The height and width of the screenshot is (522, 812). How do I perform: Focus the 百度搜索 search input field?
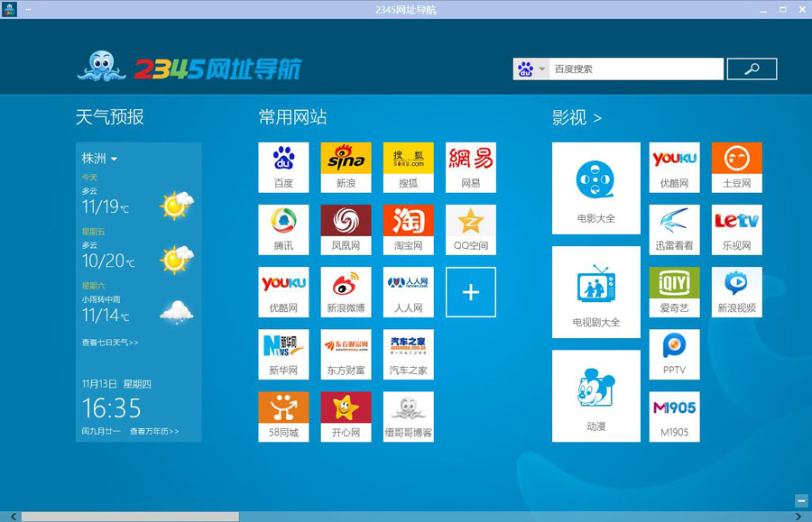636,69
